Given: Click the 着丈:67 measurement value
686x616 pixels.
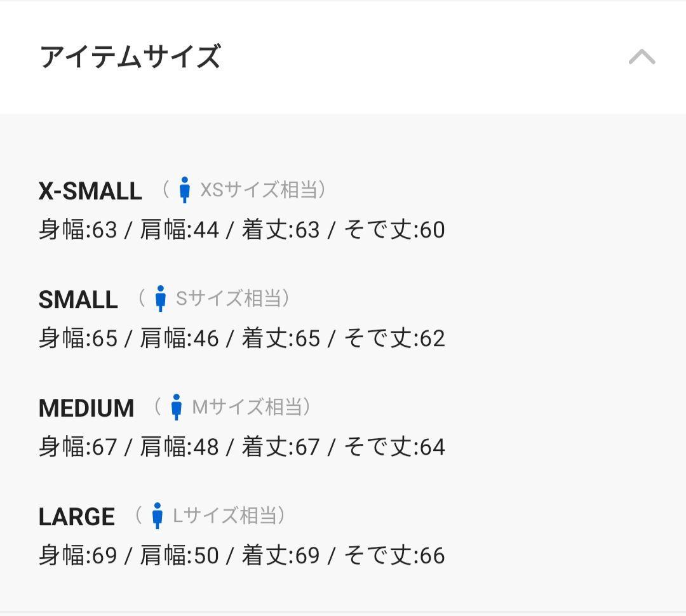Looking at the screenshot, I should coord(281,447).
